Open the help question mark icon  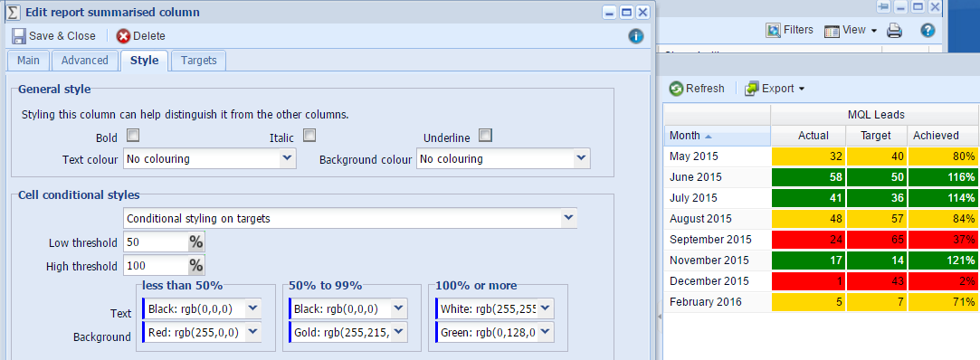928,30
